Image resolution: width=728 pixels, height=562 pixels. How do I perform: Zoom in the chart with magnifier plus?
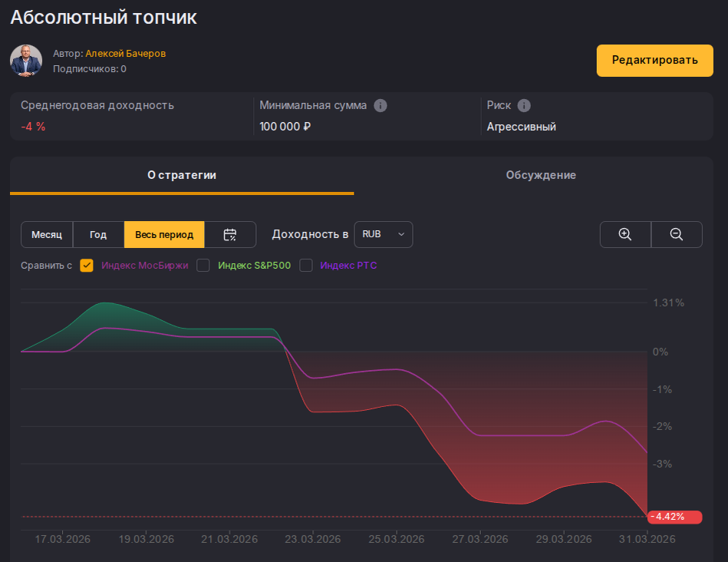point(625,234)
